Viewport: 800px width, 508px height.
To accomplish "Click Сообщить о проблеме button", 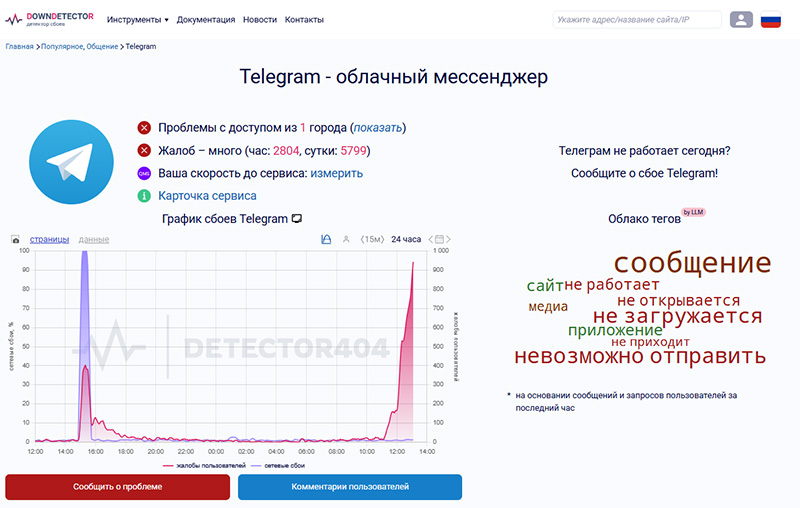I will pos(117,487).
